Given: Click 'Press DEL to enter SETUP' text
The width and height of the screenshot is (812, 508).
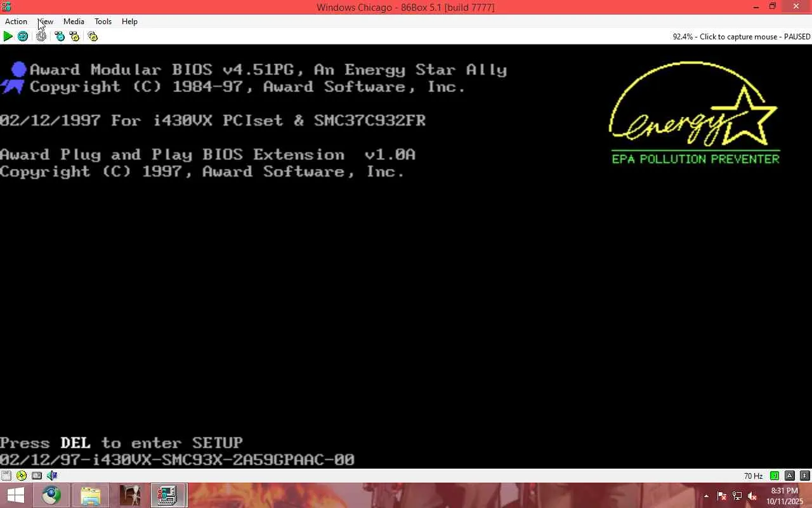Looking at the screenshot, I should 121,443.
